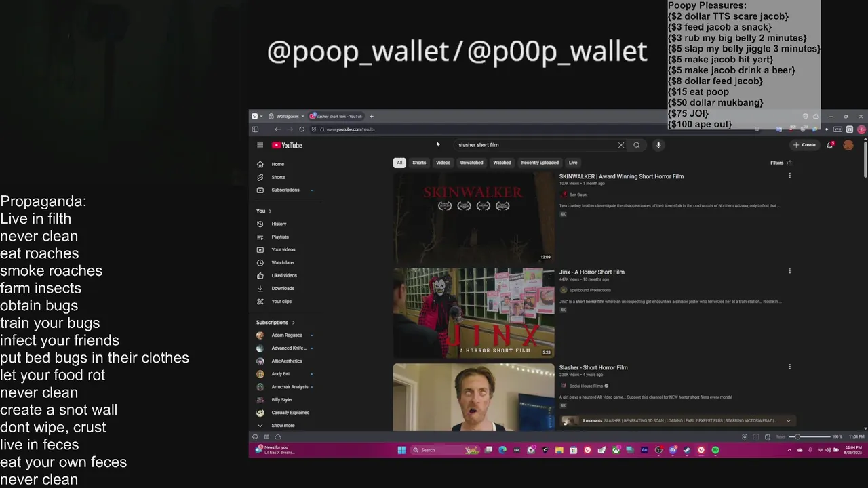
Task: Open Spotify from the taskbar
Action: click(715, 450)
